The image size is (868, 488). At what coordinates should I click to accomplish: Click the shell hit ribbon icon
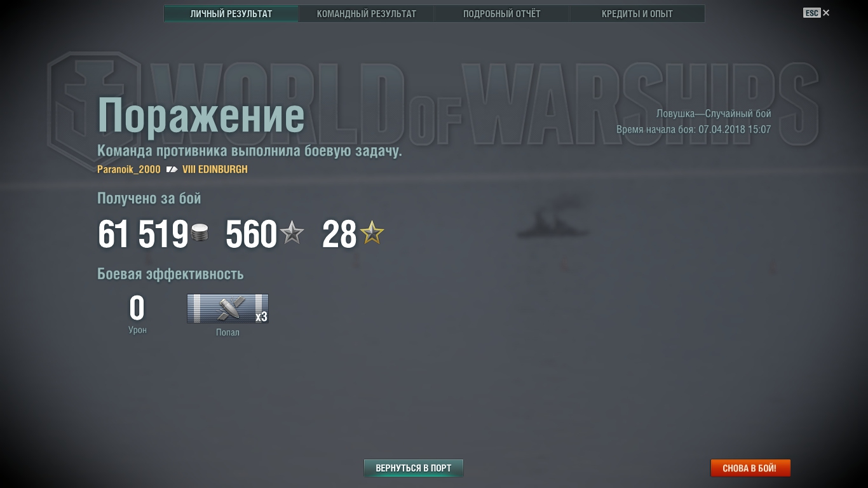(227, 308)
